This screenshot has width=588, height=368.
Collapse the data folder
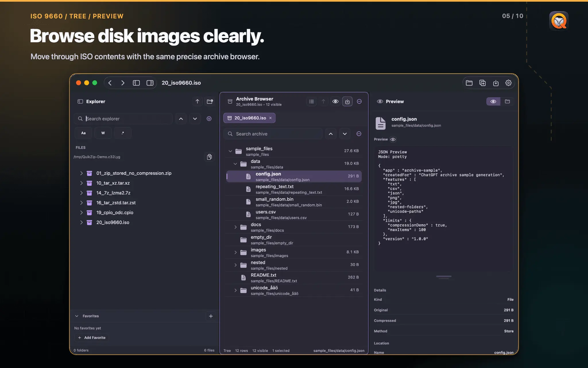coord(235,164)
